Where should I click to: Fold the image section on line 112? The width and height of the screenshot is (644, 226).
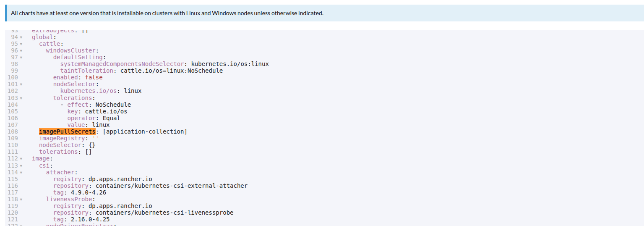21,159
